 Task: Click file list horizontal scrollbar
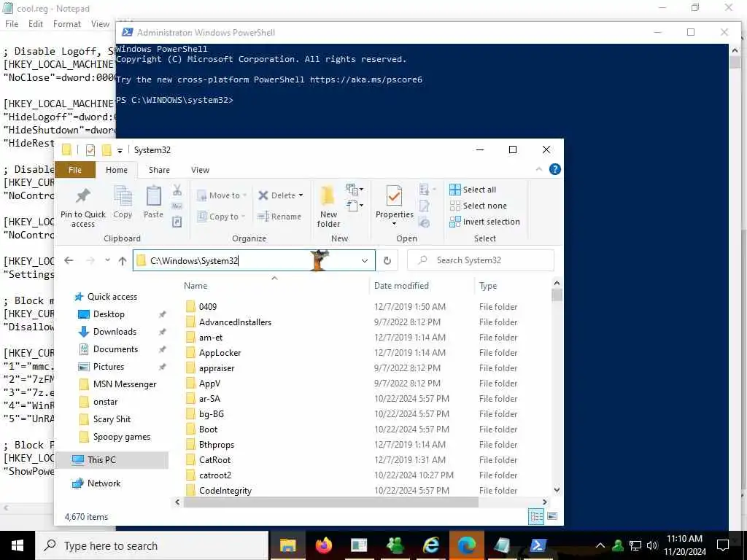coord(330,502)
